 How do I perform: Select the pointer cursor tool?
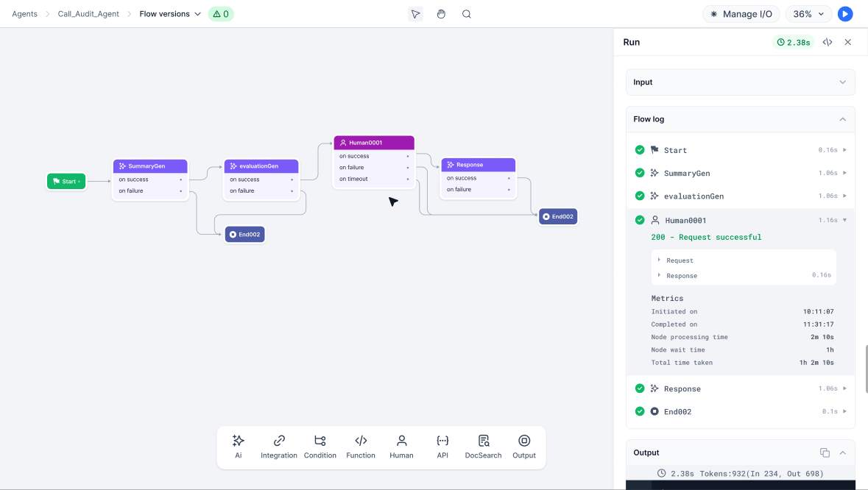pyautogui.click(x=416, y=14)
